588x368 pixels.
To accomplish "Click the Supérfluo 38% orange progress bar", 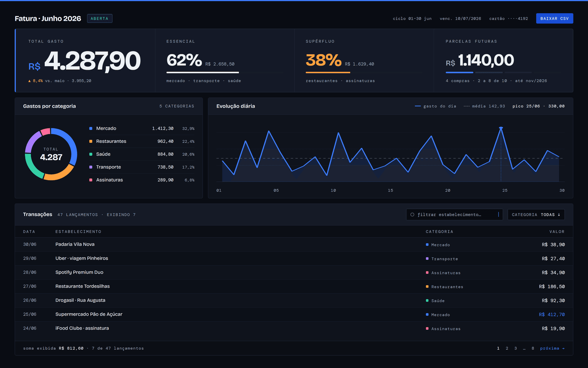I will 328,72.
